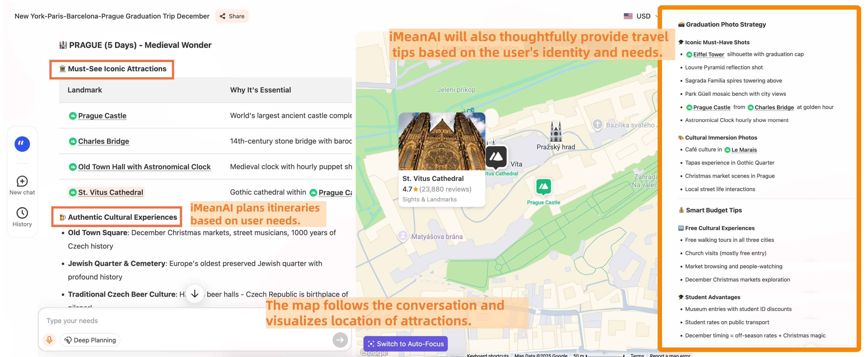Toggle the Deep Planning option
Screen dimensions: 868x357
90,340
